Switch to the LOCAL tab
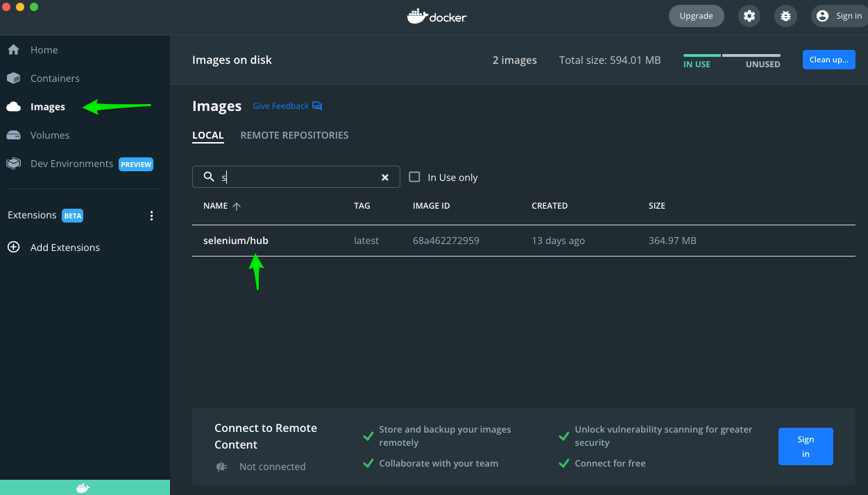 (x=208, y=135)
